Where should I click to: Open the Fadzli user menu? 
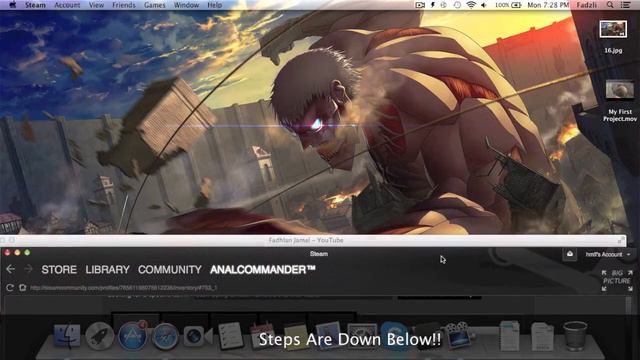pyautogui.click(x=587, y=5)
